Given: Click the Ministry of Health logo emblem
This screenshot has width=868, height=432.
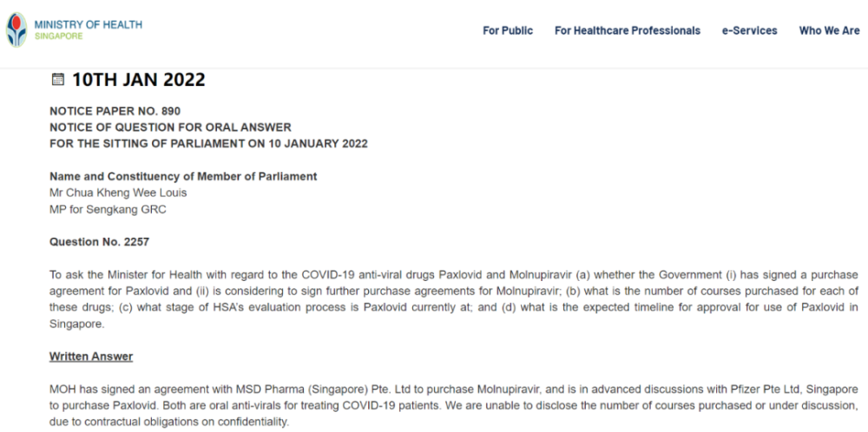Looking at the screenshot, I should tap(16, 30).
